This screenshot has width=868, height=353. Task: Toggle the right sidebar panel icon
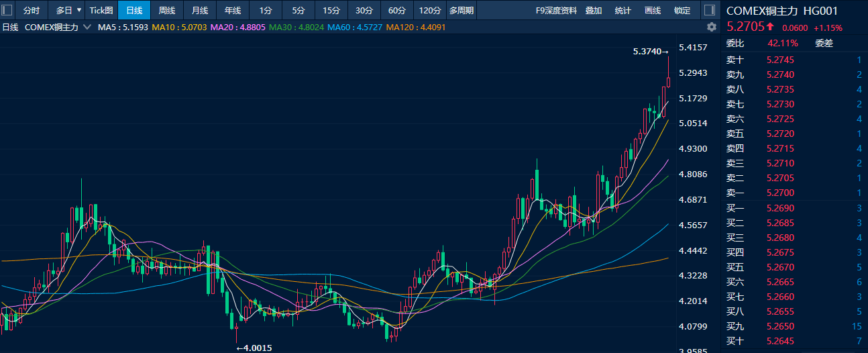click(x=709, y=11)
